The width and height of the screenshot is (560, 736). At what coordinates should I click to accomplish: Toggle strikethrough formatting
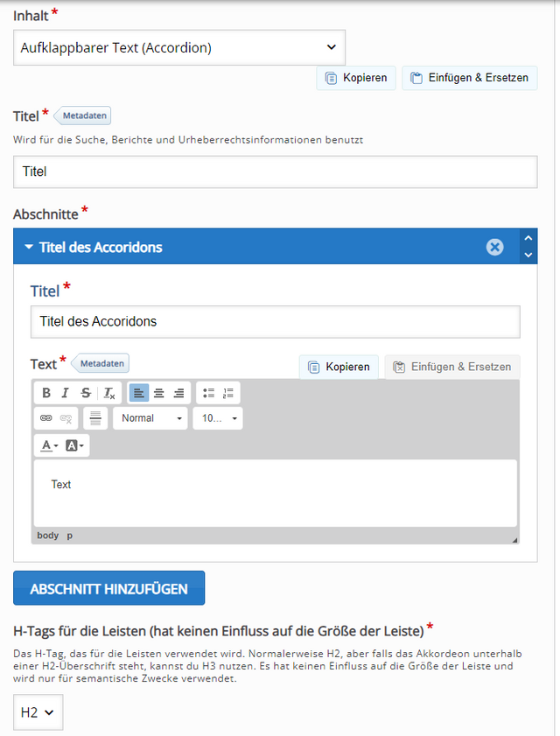coord(86,393)
